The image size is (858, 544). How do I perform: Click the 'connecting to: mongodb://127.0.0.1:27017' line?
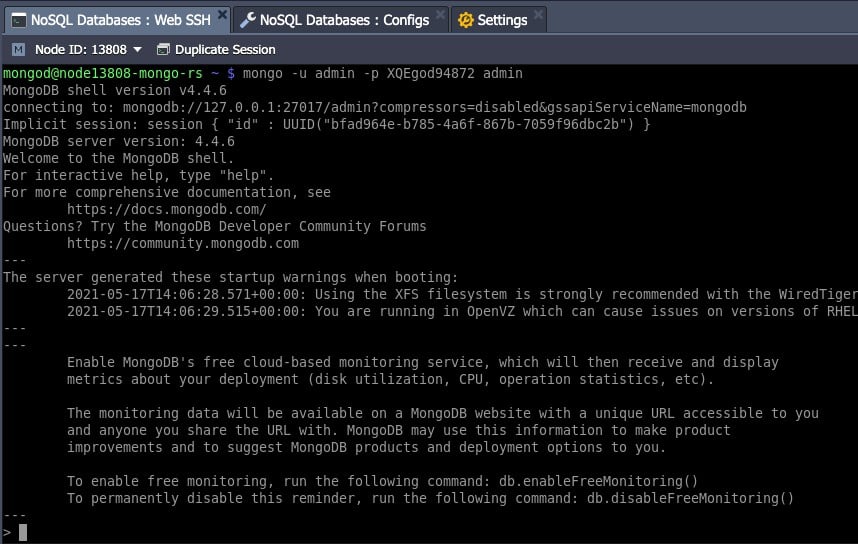pyautogui.click(x=375, y=107)
